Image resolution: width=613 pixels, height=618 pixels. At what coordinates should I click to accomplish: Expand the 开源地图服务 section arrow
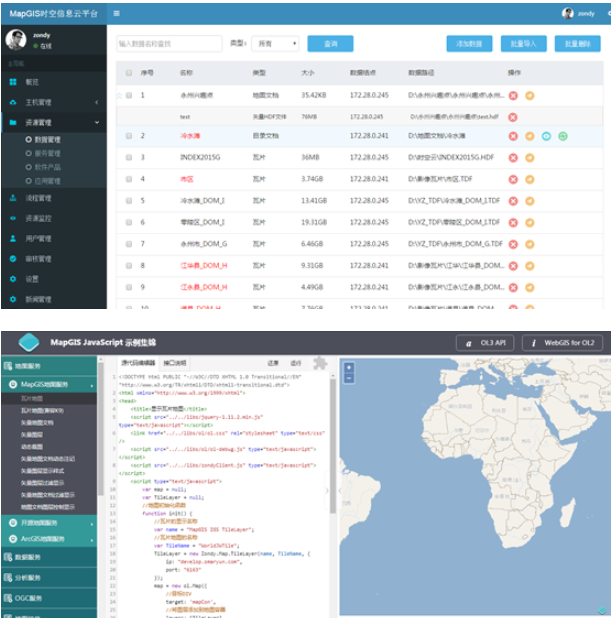pos(92,524)
